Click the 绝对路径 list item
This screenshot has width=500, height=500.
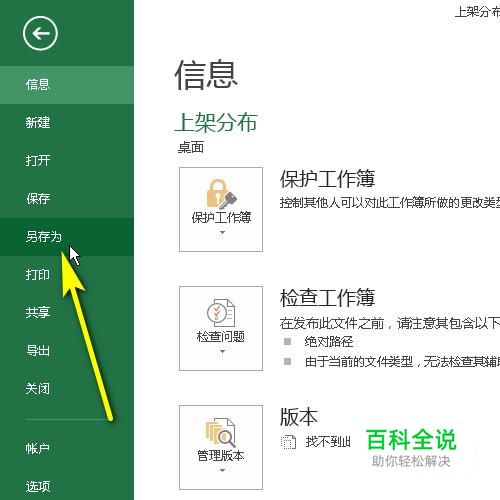[329, 342]
